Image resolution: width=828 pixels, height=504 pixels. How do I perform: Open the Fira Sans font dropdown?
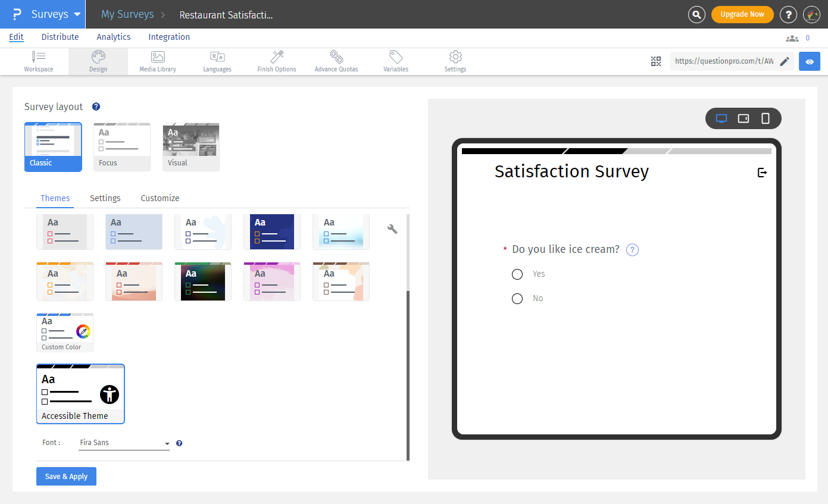click(x=123, y=443)
